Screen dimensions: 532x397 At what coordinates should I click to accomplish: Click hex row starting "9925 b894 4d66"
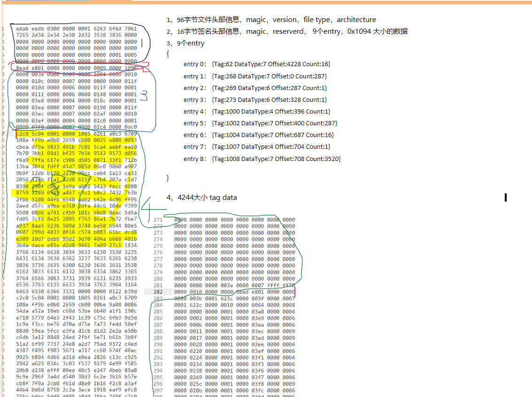77,357
